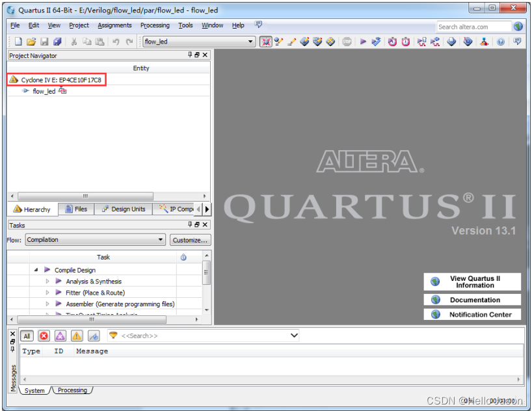Start compilation with the purple play icon
The height and width of the screenshot is (411, 532).
coord(363,42)
